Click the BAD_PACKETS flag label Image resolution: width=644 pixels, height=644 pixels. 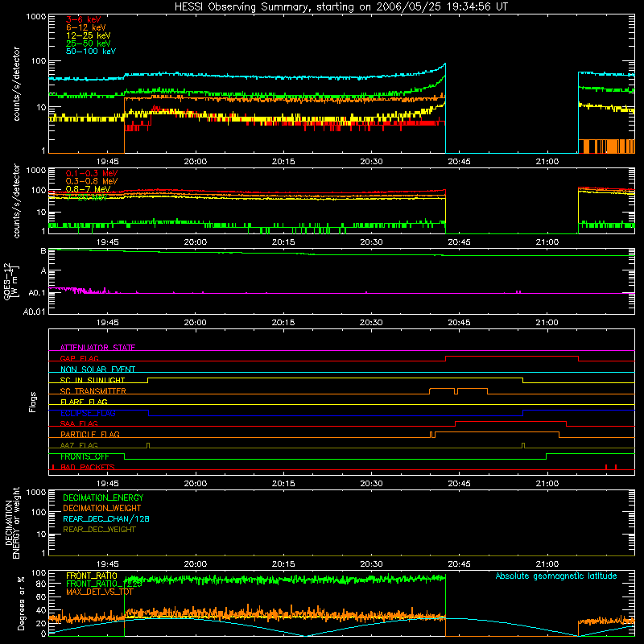[x=88, y=467]
